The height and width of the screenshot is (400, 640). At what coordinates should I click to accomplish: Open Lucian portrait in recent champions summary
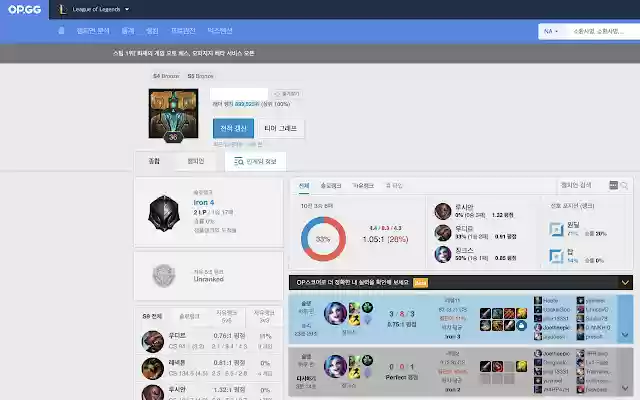tap(443, 211)
